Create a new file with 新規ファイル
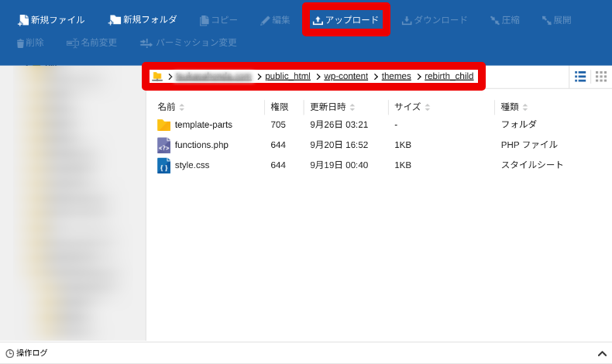The image size is (612, 364). tap(51, 20)
